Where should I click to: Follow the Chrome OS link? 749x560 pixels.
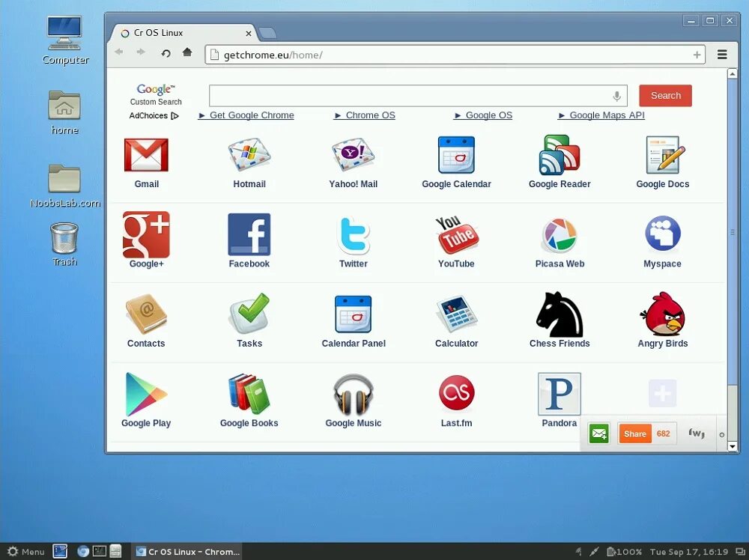point(365,115)
